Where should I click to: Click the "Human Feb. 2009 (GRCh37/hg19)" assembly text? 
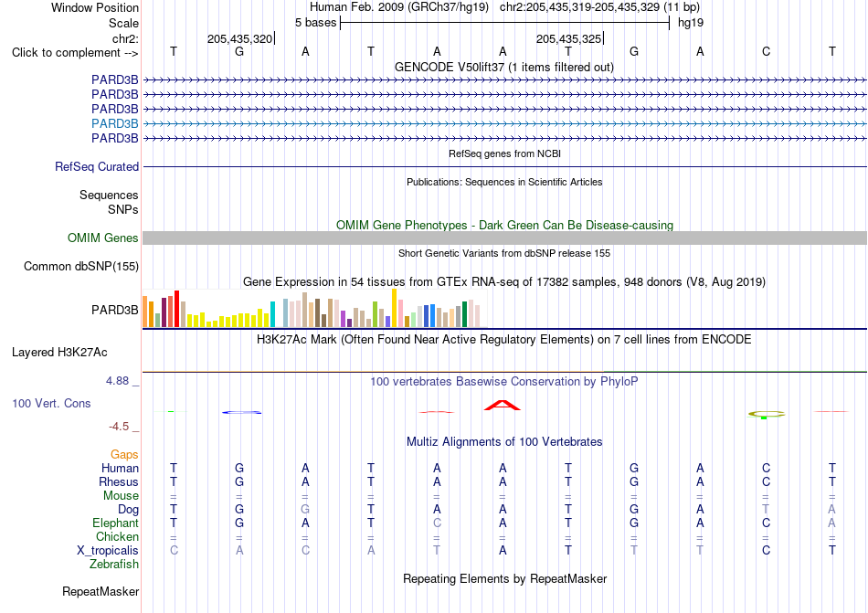(399, 7)
